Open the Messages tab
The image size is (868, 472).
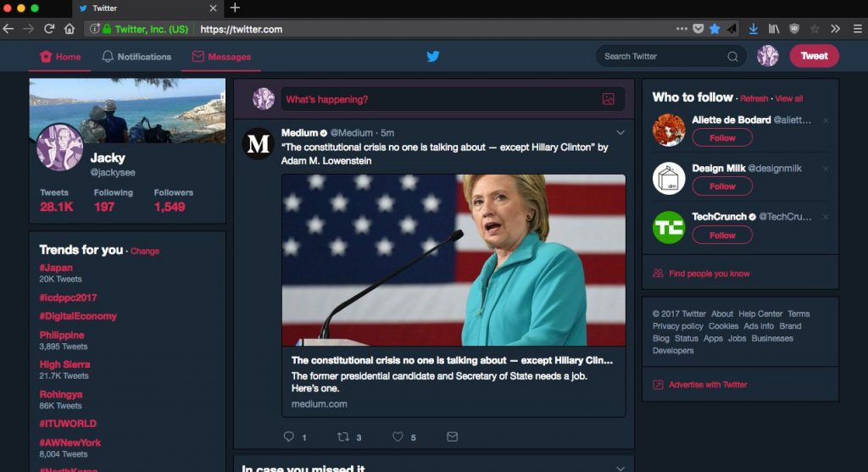[221, 57]
